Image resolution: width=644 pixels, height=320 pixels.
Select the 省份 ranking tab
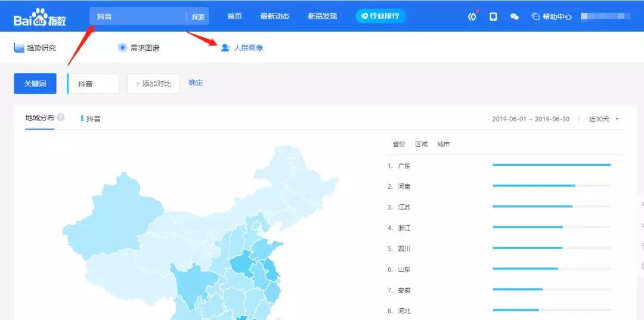[x=398, y=144]
